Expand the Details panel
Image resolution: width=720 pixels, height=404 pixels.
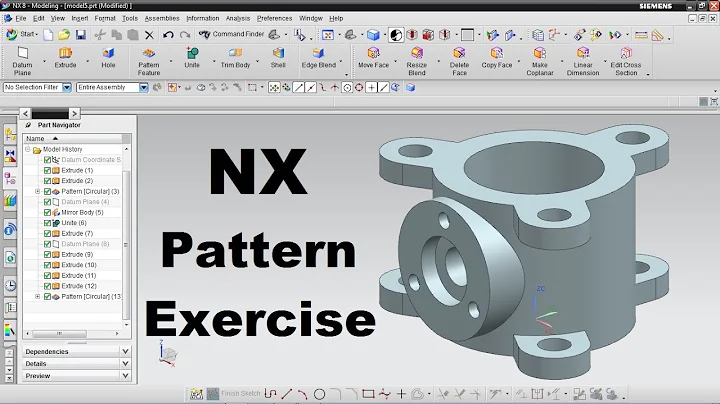tap(125, 364)
